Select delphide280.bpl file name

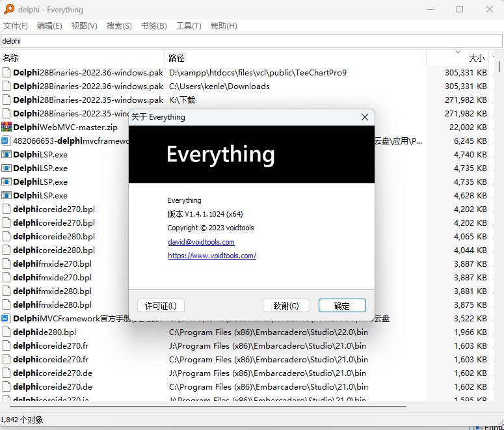coord(45,332)
